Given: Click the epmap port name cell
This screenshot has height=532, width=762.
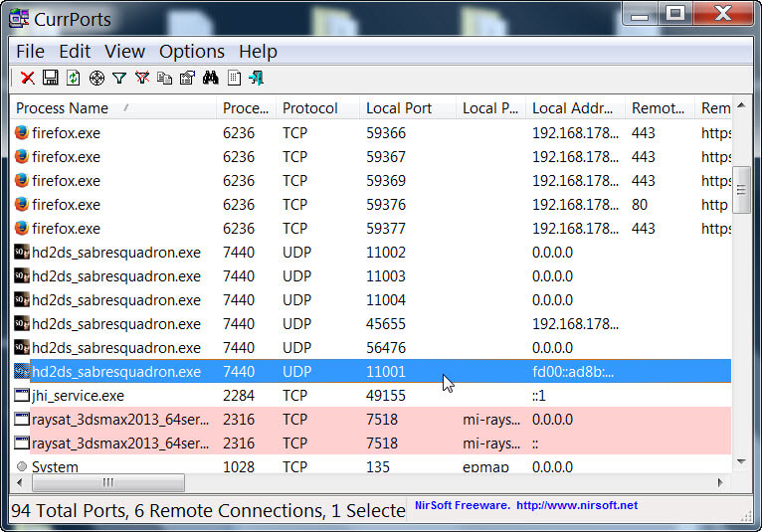Looking at the screenshot, I should [485, 467].
